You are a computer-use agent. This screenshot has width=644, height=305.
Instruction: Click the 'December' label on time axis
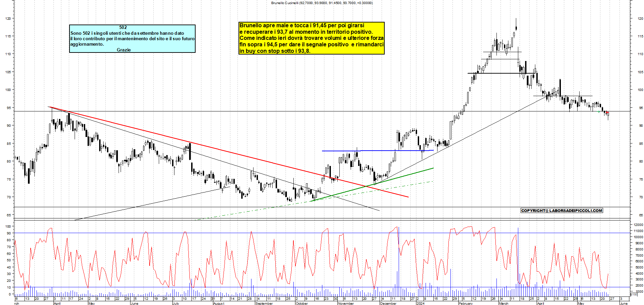[x=388, y=303]
